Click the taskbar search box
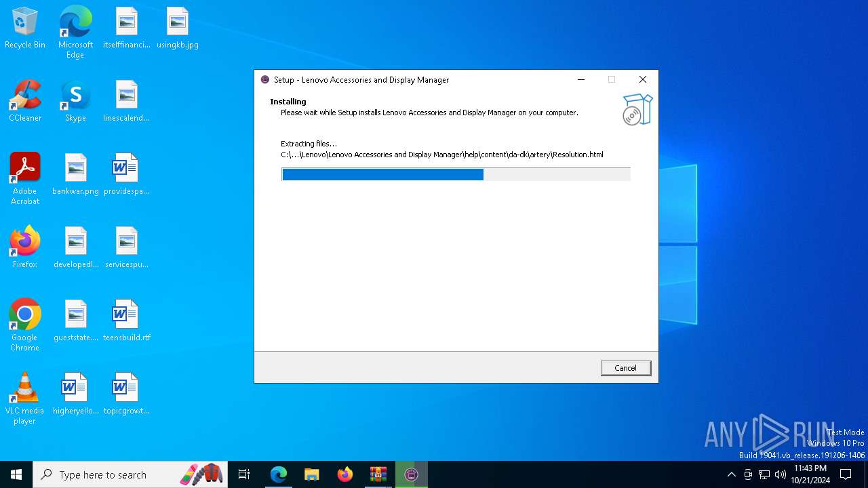Image resolution: width=868 pixels, height=488 pixels. tap(130, 474)
